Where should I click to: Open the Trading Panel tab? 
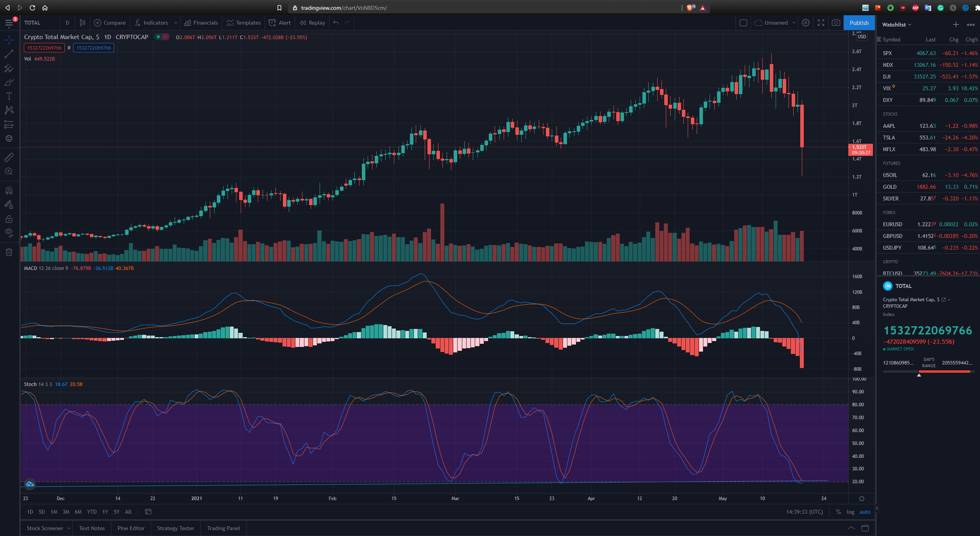224,528
